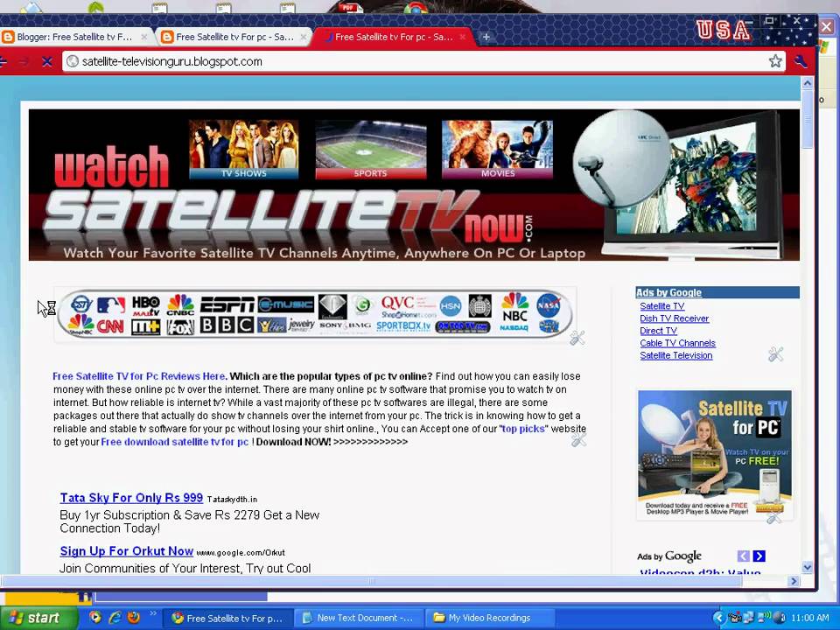
Task: Click the vertical scrollbar down arrow
Action: click(x=808, y=567)
